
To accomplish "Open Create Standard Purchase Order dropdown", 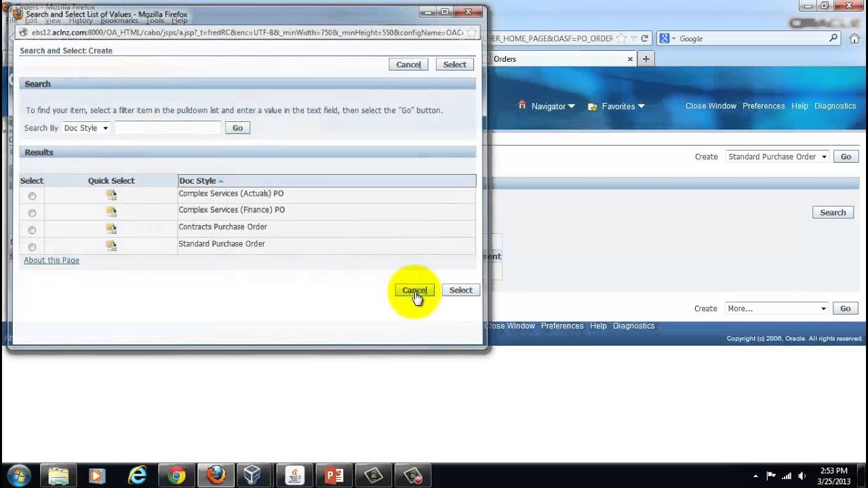I will [x=777, y=157].
